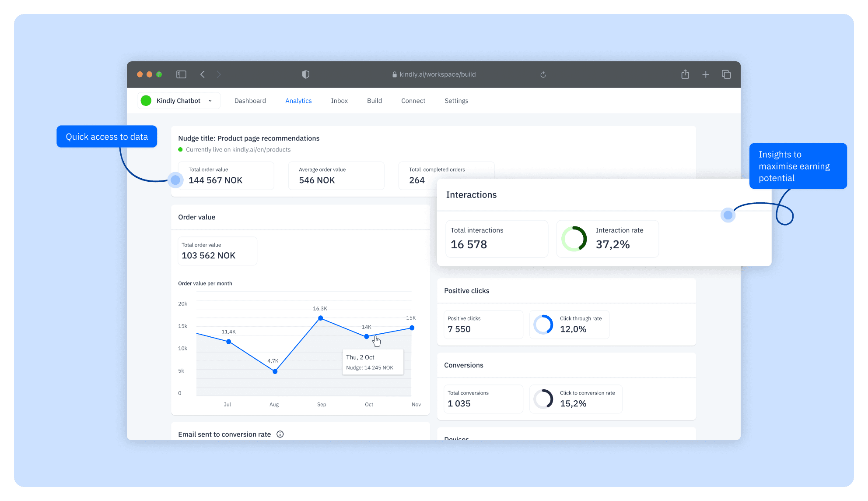The image size is (868, 501).
Task: Click the 12,0% click through rate value
Action: point(573,329)
